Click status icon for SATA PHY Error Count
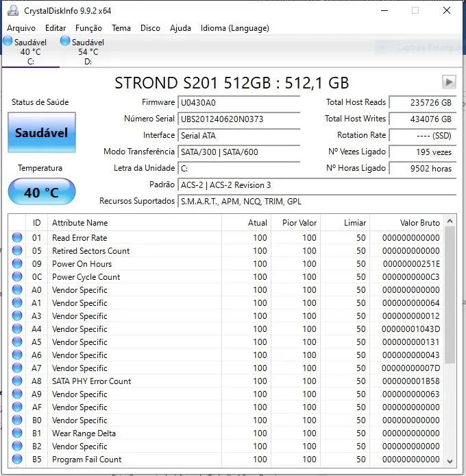This screenshot has height=476, width=466. 17,381
